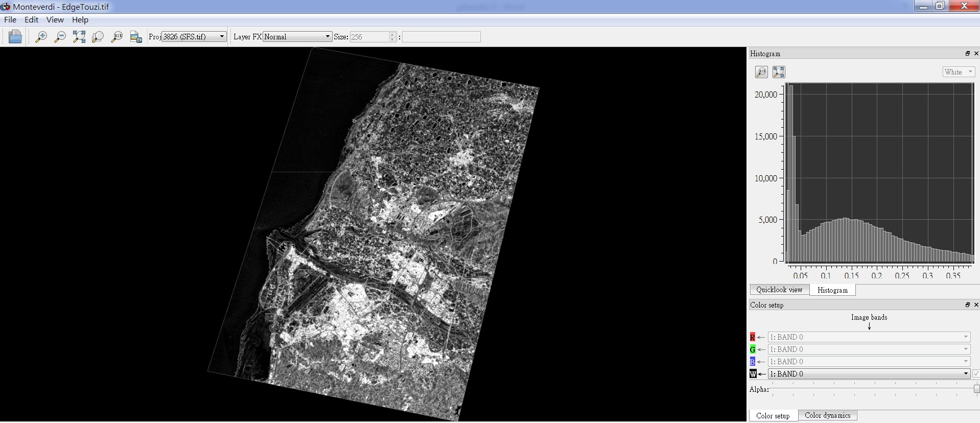Float the Histogram dock panel

point(967,54)
